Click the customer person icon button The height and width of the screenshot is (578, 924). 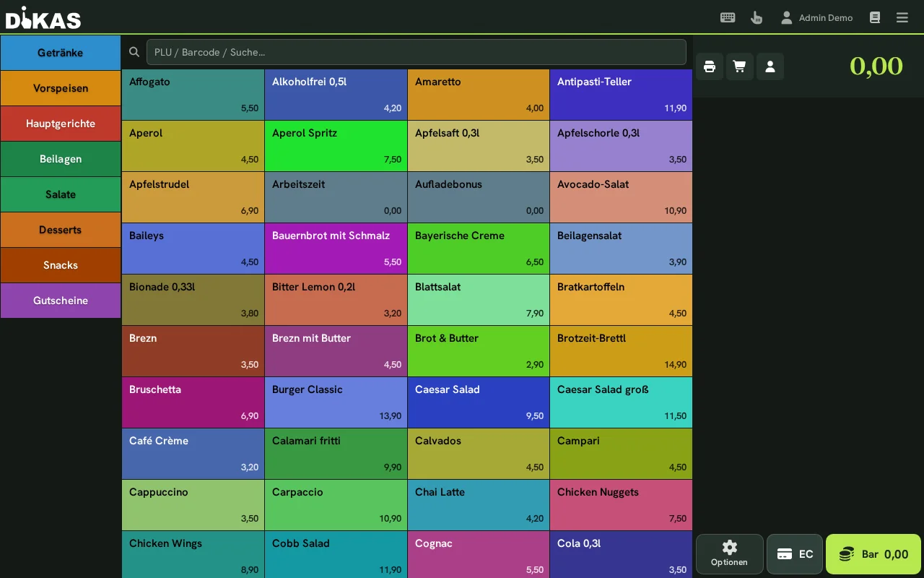(770, 66)
